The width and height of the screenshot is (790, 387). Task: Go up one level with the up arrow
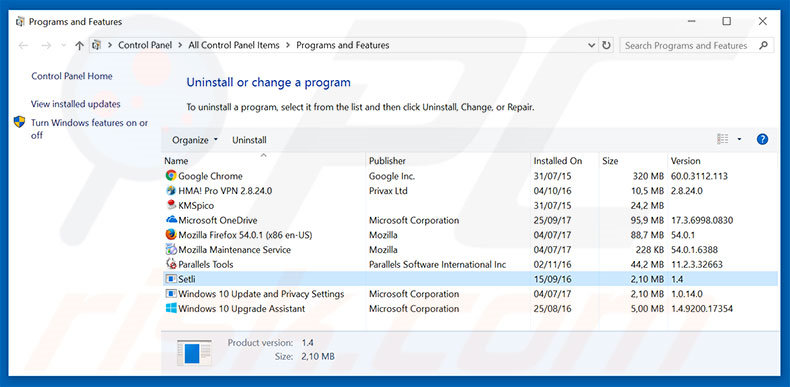click(79, 45)
